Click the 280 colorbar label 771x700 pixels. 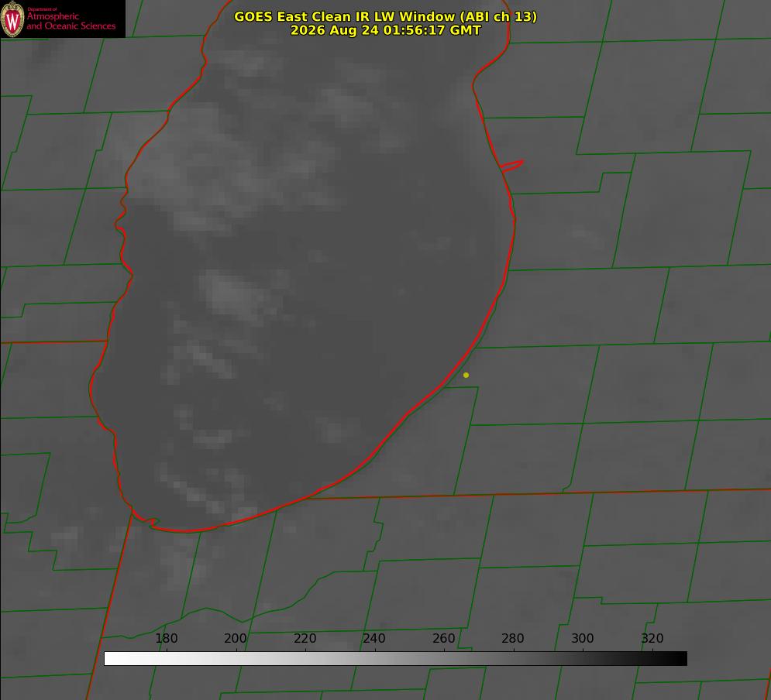tap(513, 638)
